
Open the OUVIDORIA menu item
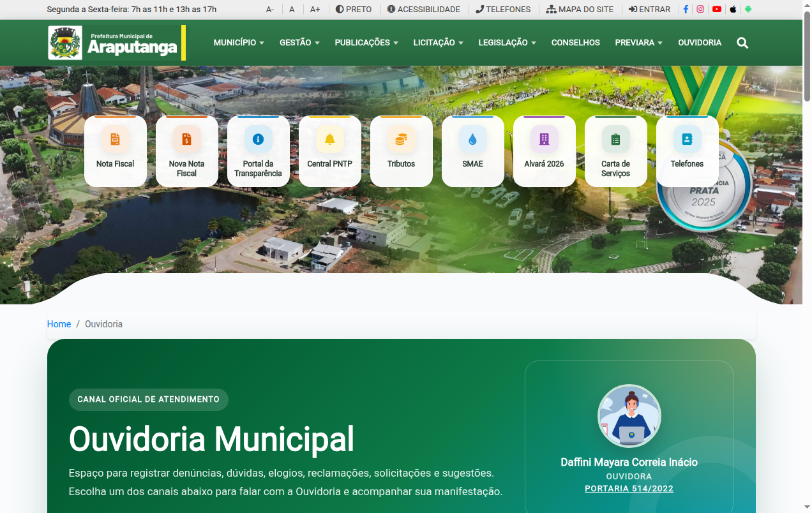700,43
